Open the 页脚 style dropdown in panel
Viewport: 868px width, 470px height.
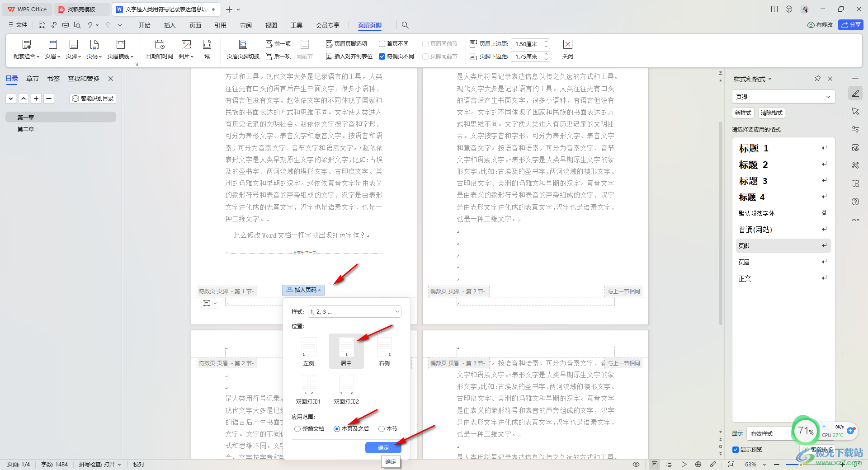pos(783,97)
